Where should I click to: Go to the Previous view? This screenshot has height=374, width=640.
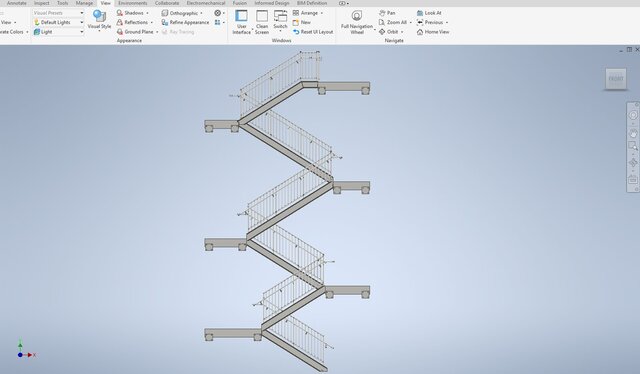pos(430,22)
